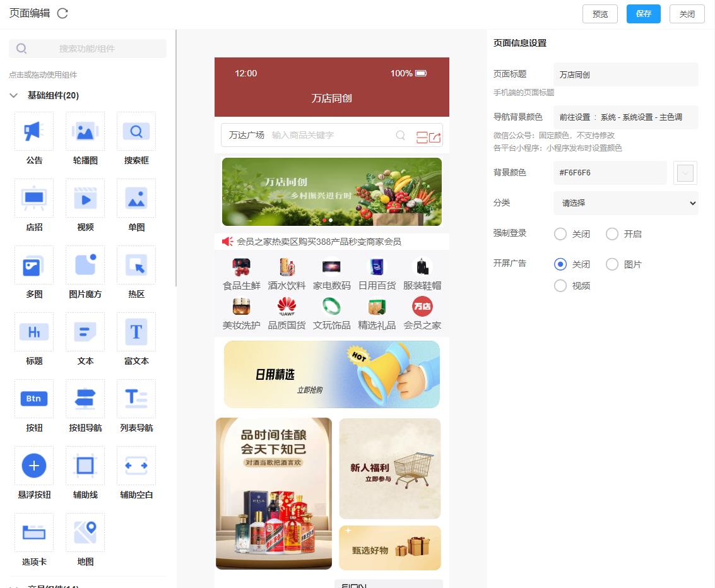This screenshot has height=588, width=715.
Task: Set 开屏广告 to 图片 option
Action: [612, 264]
